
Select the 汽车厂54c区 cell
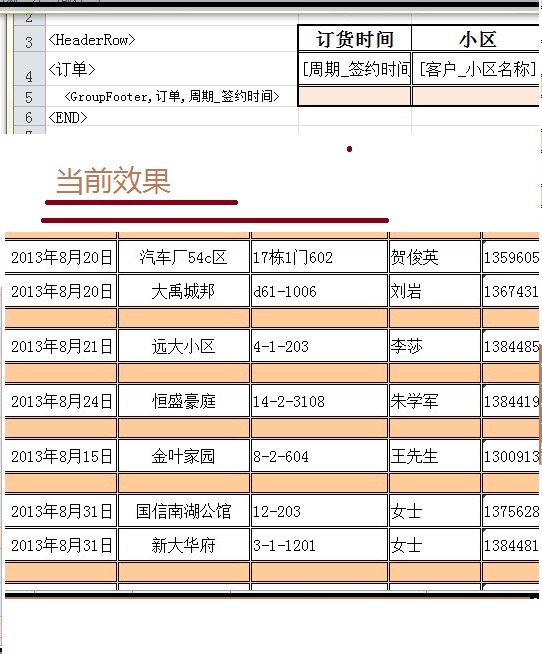click(x=184, y=257)
